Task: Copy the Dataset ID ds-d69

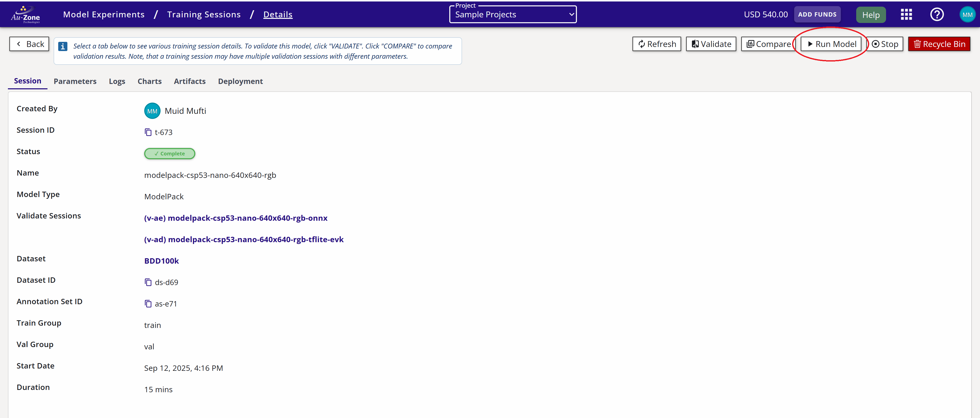Action: (x=148, y=282)
